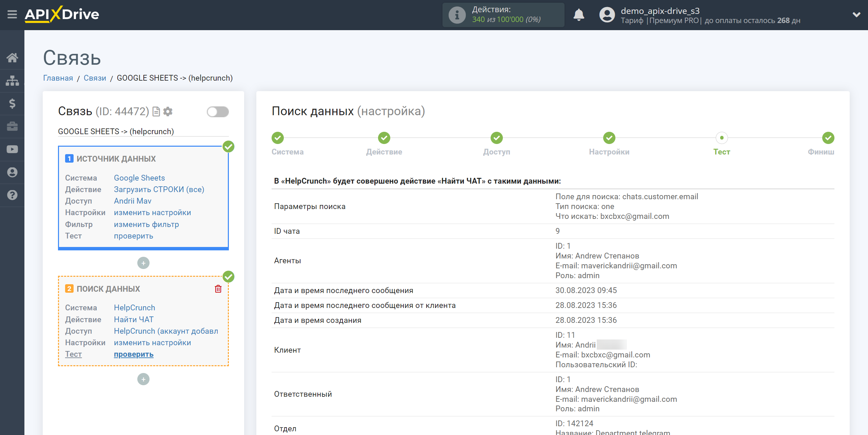Image resolution: width=868 pixels, height=435 pixels.
Task: Open connection settings gear icon
Action: click(x=168, y=111)
